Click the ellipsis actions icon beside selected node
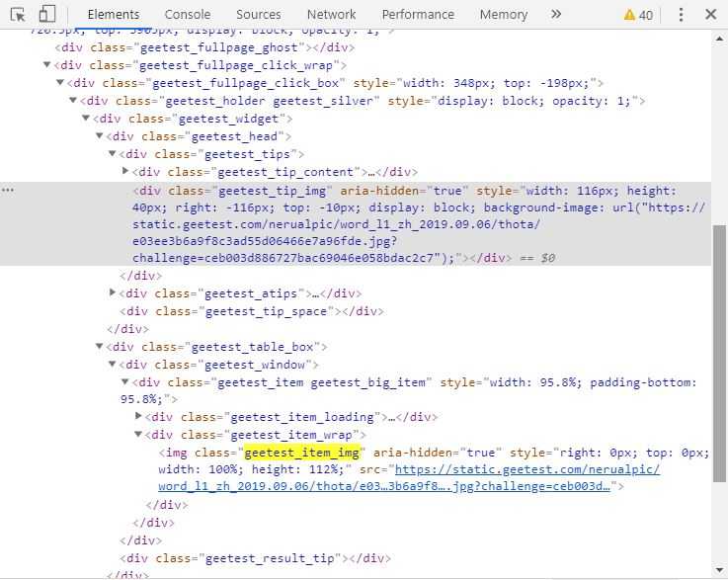The height and width of the screenshot is (580, 728). [x=8, y=191]
